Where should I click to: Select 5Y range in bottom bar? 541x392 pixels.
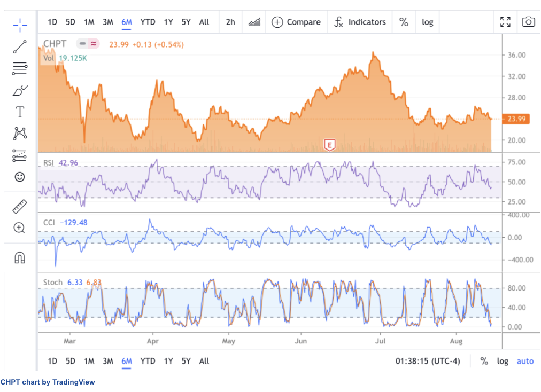click(x=186, y=361)
